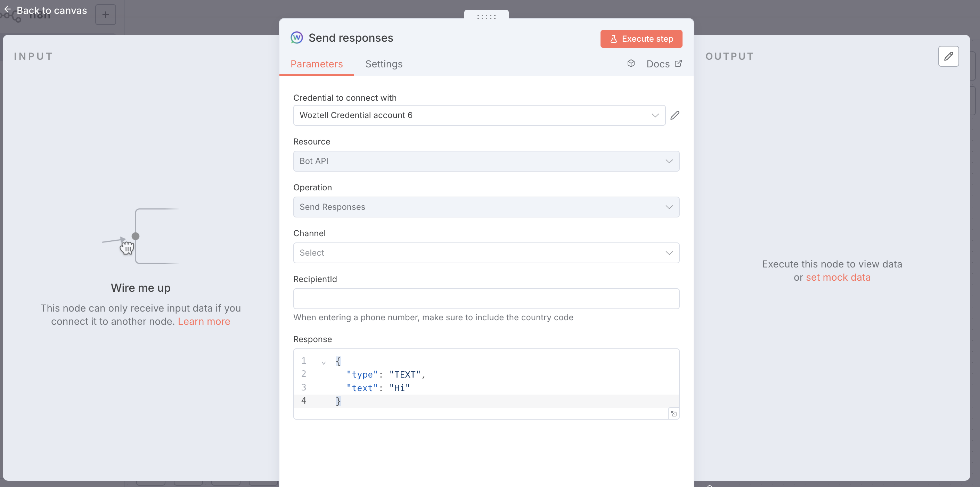980x487 pixels.
Task: Click the plus icon to add a node
Action: tap(105, 15)
